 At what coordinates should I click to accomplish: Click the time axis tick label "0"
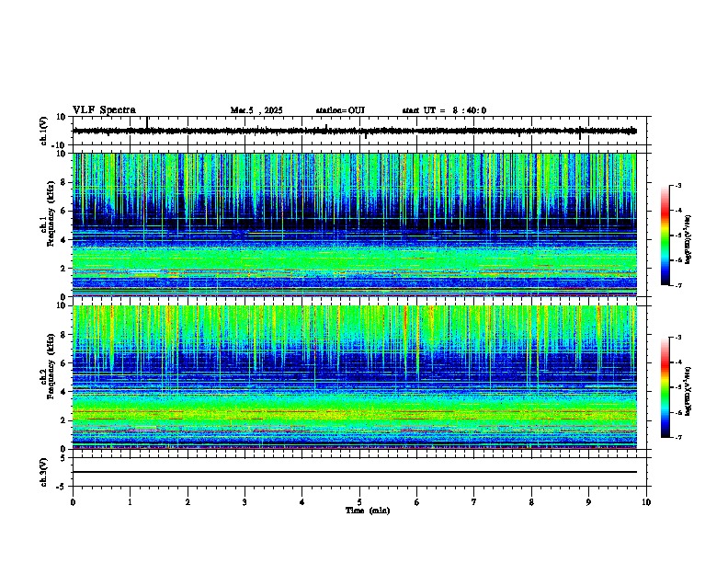73,502
